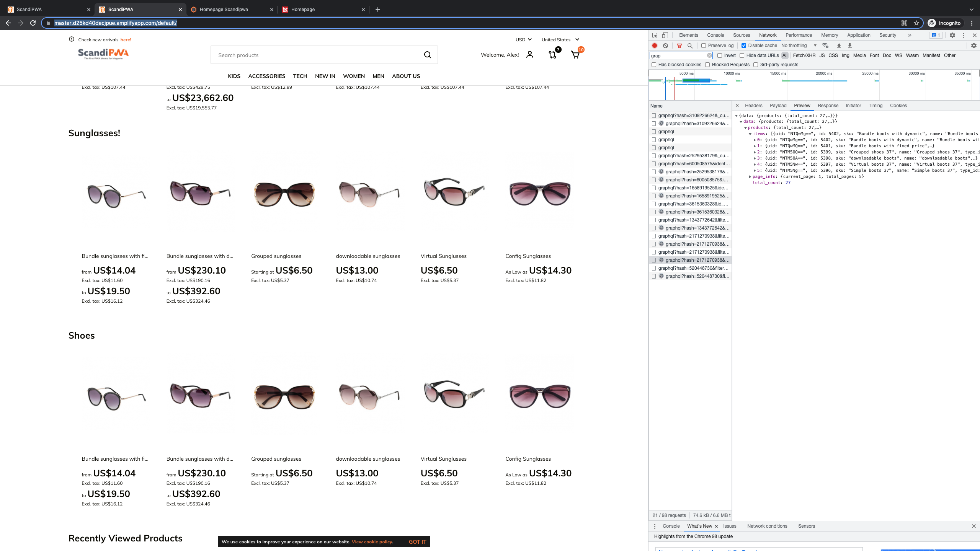Screen dimensions: 980x551
Task: Open the View cookie policy link
Action: tap(372, 542)
